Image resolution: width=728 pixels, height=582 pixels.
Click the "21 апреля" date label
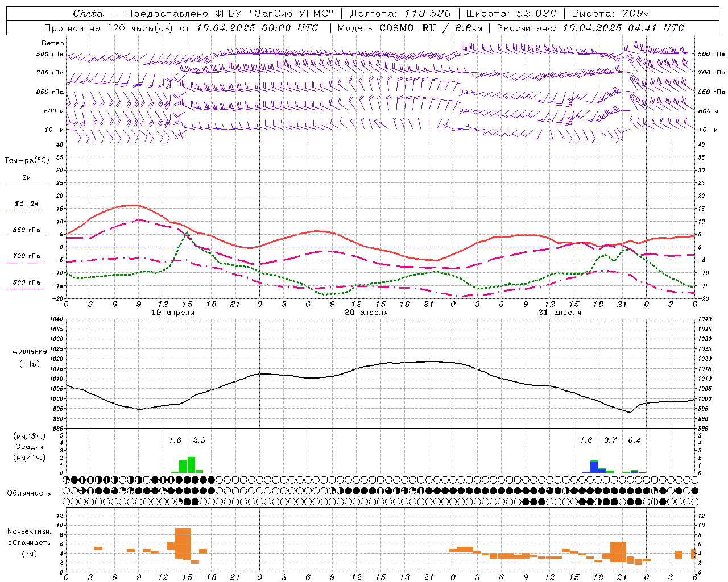coord(560,313)
